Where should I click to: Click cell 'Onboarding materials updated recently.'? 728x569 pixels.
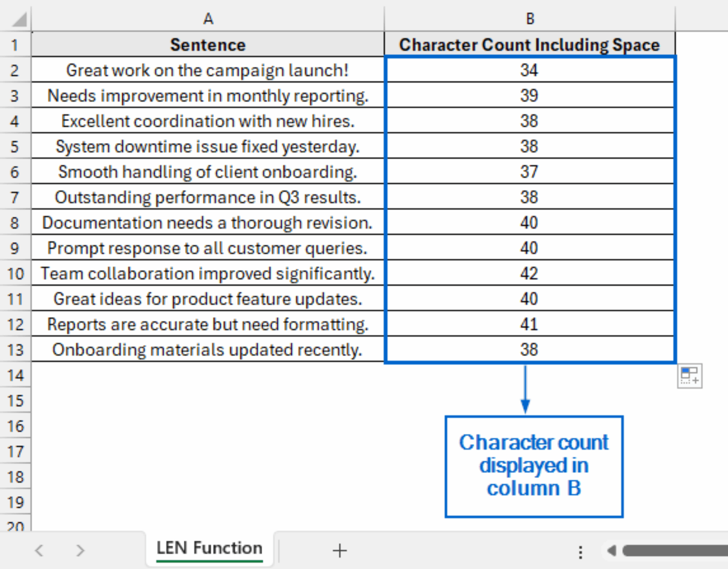[x=208, y=349]
